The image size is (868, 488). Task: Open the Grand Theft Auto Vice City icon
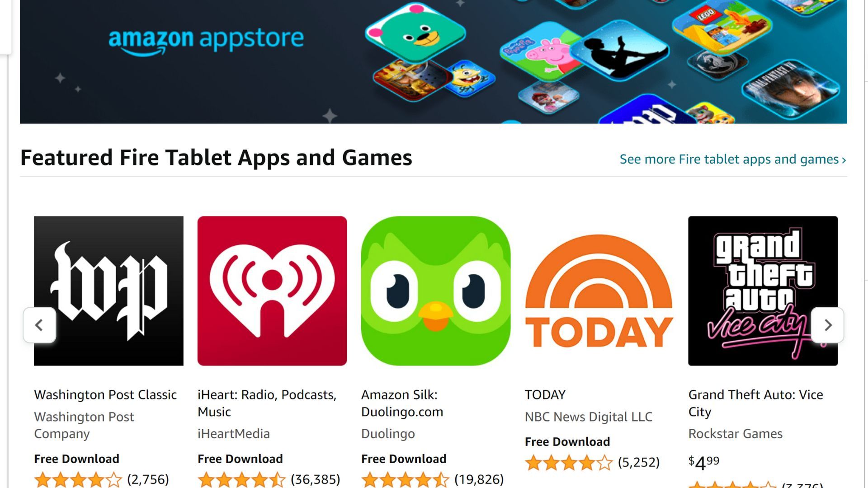[x=763, y=291]
